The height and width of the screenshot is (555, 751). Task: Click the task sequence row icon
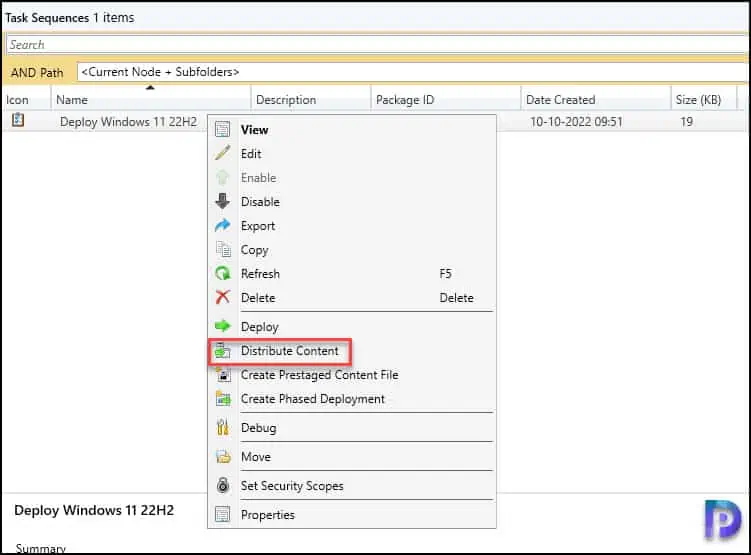pos(18,120)
